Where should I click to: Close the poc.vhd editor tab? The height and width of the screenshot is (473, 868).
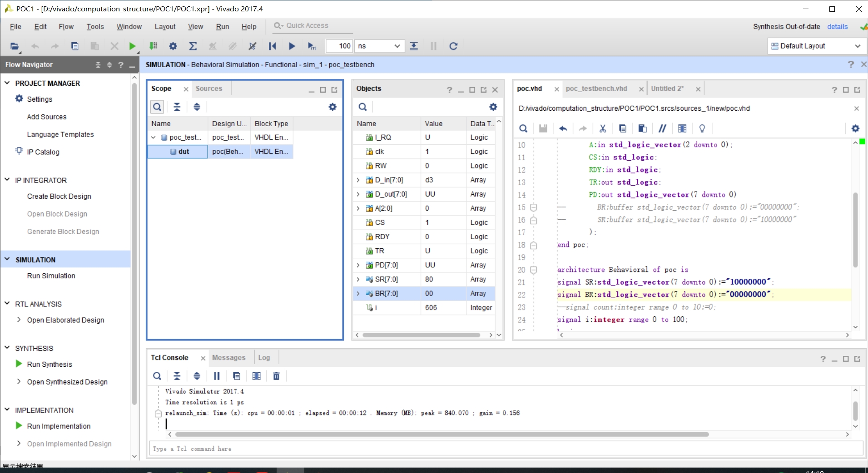point(556,89)
